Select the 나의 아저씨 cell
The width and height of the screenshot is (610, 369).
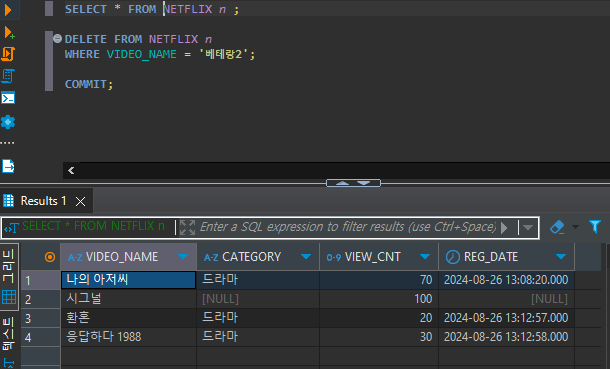pos(128,280)
